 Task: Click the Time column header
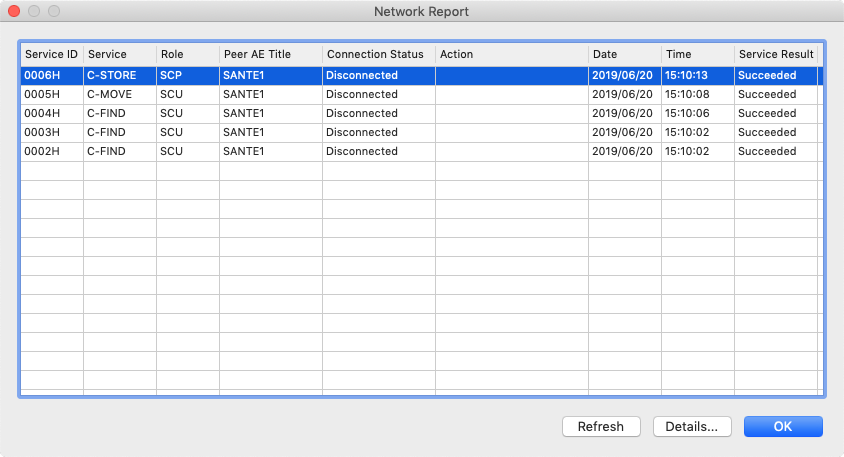(x=697, y=54)
